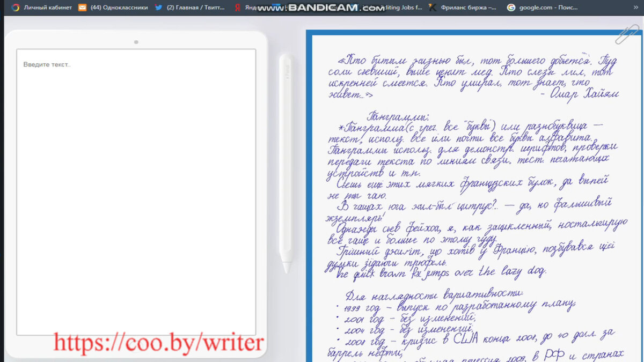The height and width of the screenshot is (362, 644).
Task: Click the handwritten heading Панграммы:
Action: coord(398,117)
